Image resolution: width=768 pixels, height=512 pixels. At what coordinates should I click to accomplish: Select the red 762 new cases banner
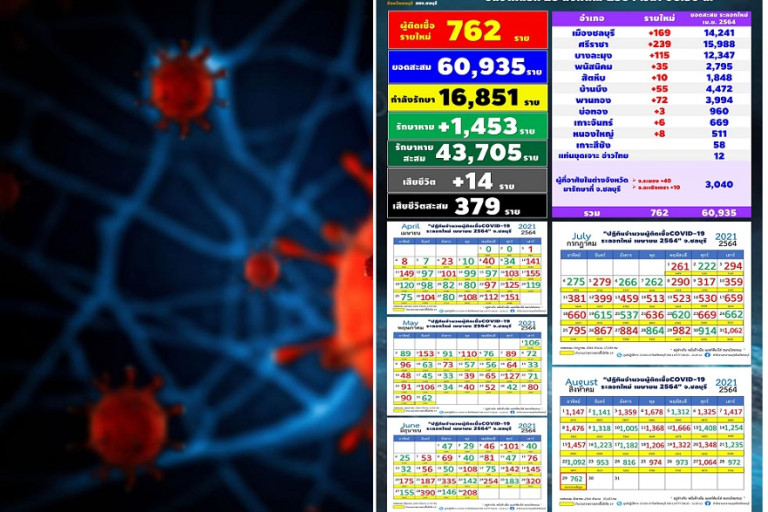click(467, 31)
